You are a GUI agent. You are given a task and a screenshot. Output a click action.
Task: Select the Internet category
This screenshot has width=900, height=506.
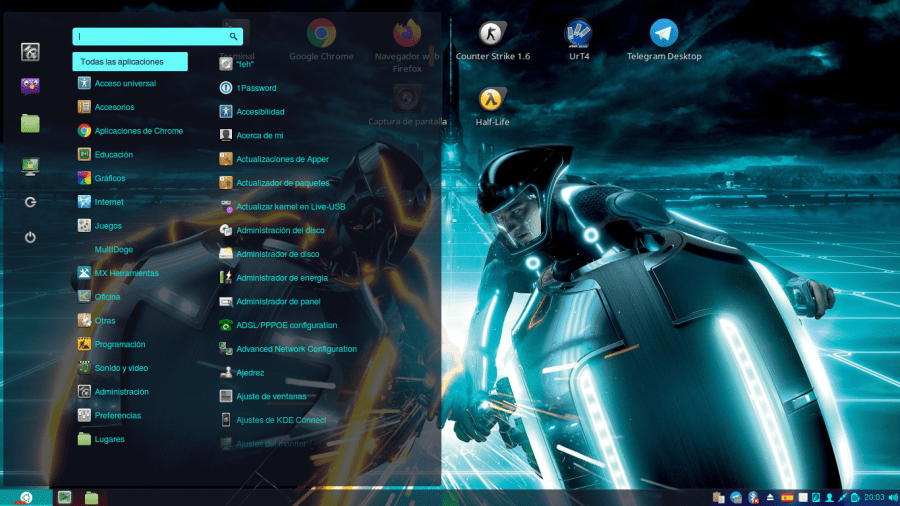(x=109, y=202)
